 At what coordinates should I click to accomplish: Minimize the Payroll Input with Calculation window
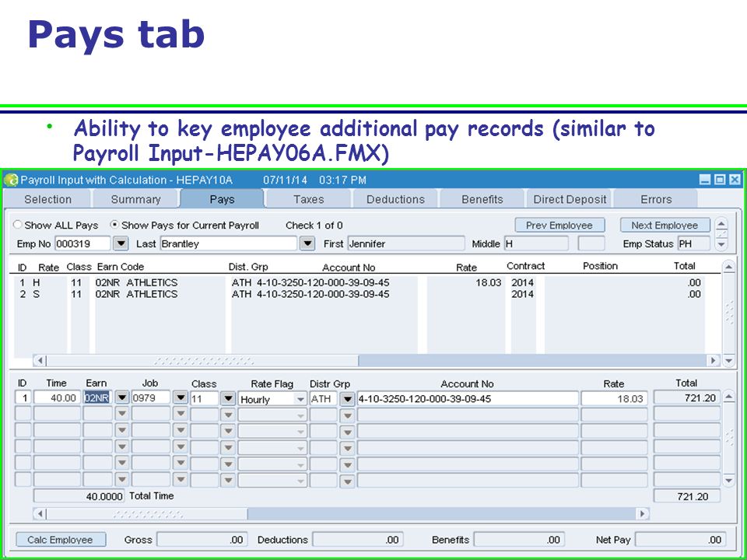(x=705, y=180)
